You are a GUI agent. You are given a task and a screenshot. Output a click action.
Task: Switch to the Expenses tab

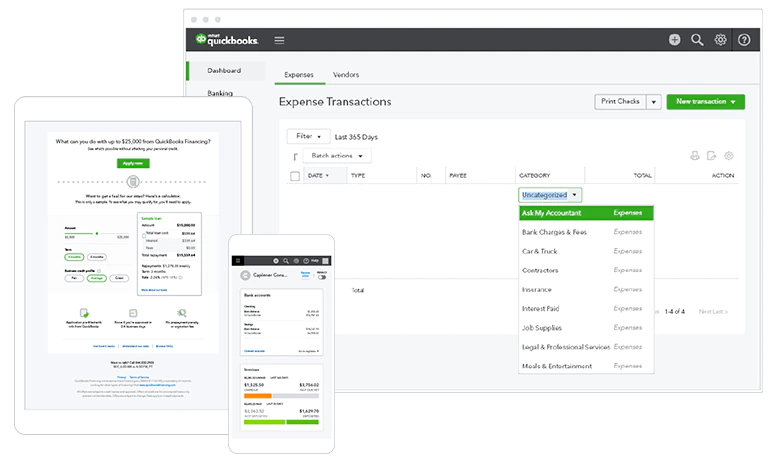point(299,74)
